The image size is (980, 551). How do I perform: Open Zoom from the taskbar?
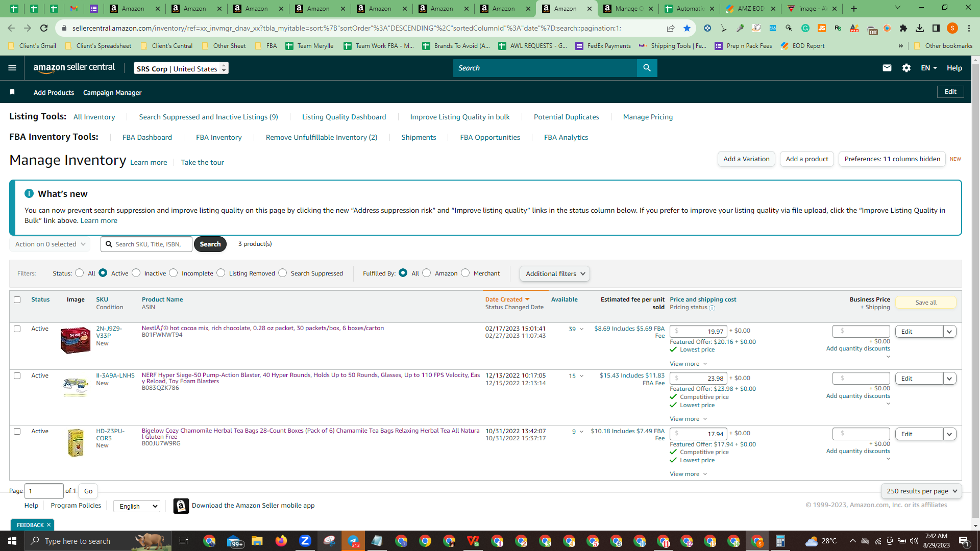click(305, 541)
